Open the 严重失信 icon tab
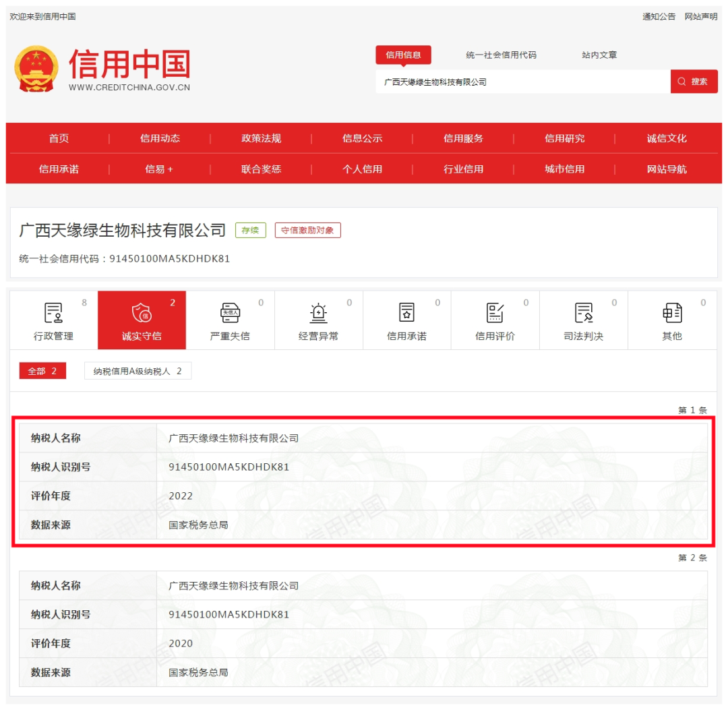Image resolution: width=728 pixels, height=710 pixels. 230,320
